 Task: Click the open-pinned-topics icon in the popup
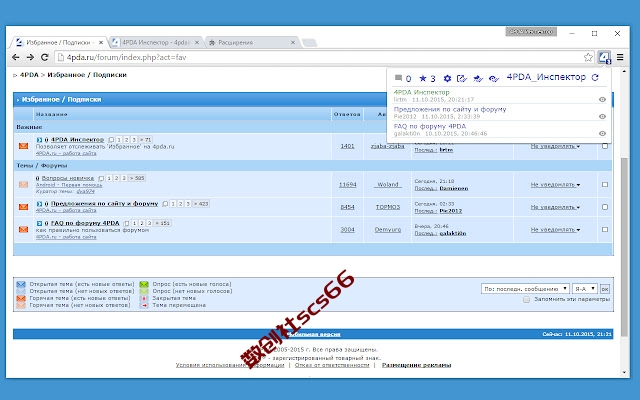(x=478, y=78)
